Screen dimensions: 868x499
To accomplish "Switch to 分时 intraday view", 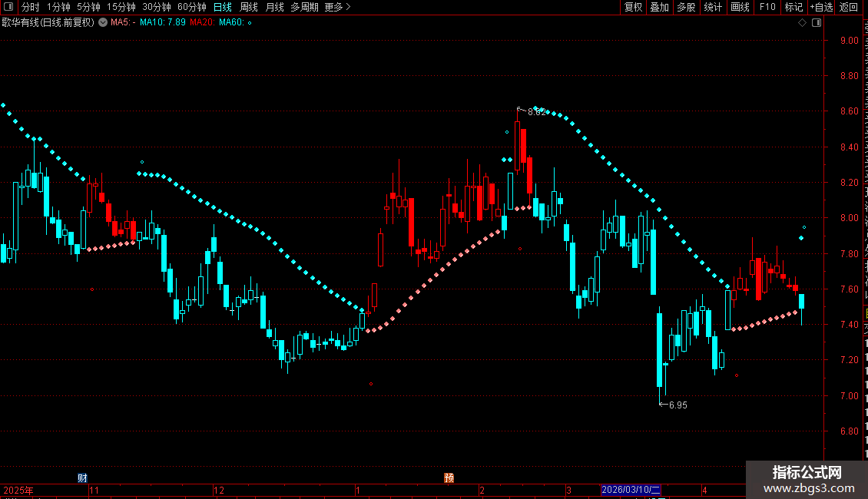I will point(31,7).
